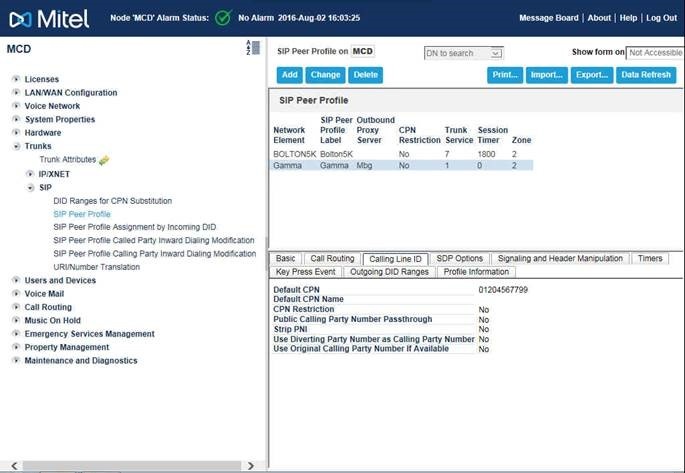The height and width of the screenshot is (473, 685).
Task: Open Trunk Attributes form
Action: [x=68, y=159]
